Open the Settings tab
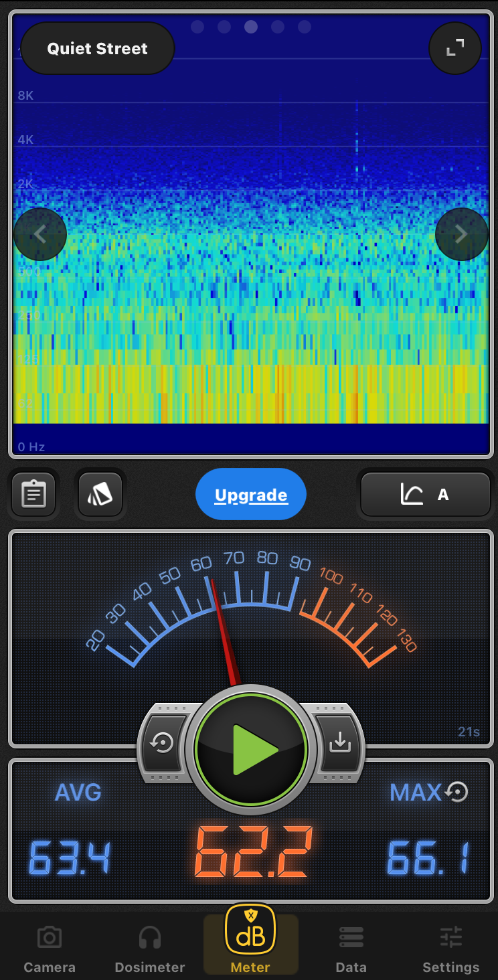This screenshot has height=980, width=498. 451,949
